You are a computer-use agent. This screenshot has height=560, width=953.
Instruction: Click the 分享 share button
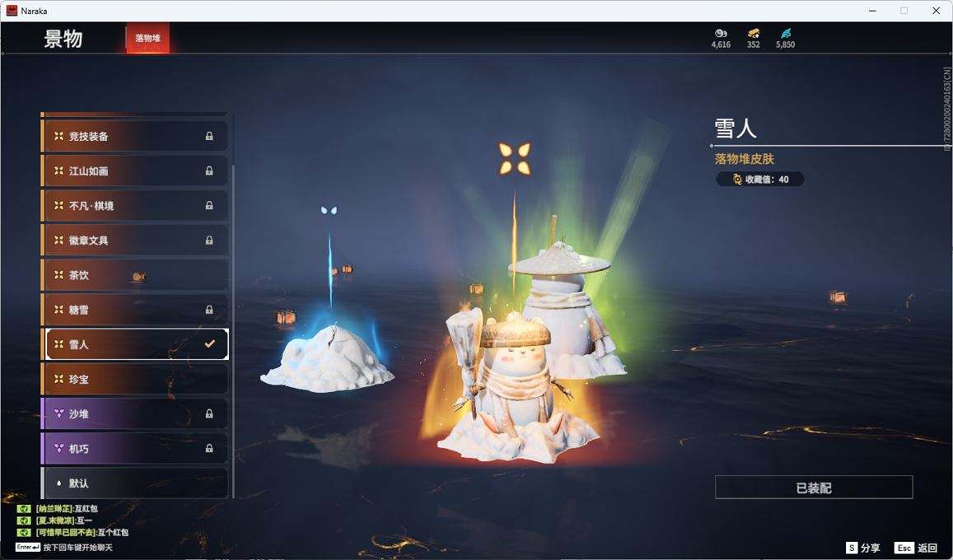click(x=863, y=548)
